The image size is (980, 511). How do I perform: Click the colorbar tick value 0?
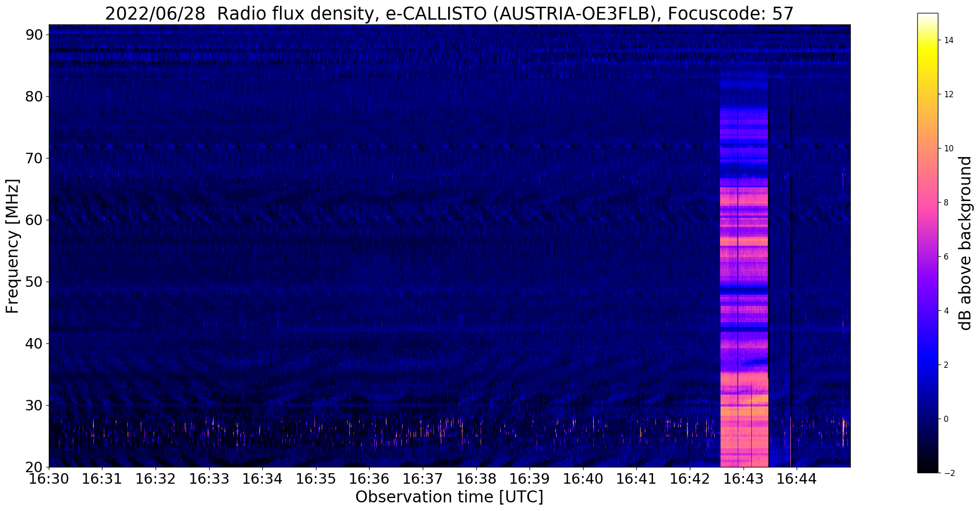tap(946, 419)
